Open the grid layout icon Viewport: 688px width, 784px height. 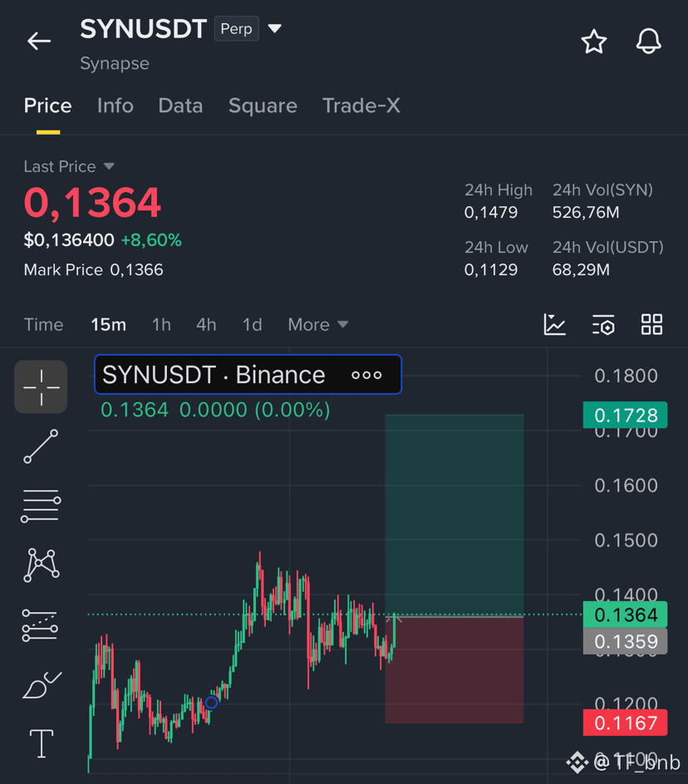(x=651, y=324)
